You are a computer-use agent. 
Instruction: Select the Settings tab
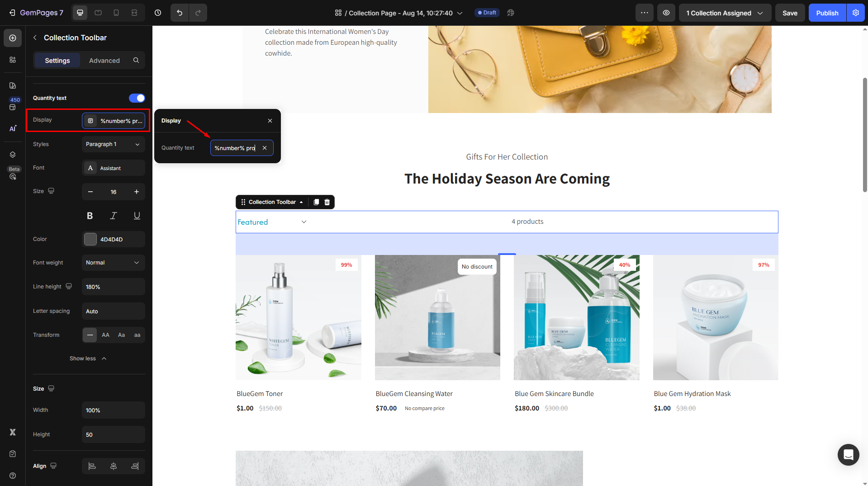57,61
